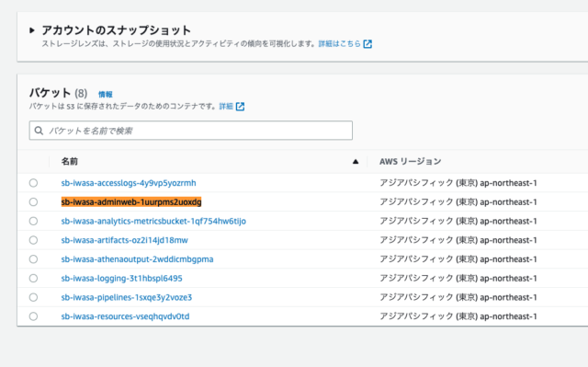
Task: Select radio for sb-iwasa-artifacts bucket
Action: 33,240
